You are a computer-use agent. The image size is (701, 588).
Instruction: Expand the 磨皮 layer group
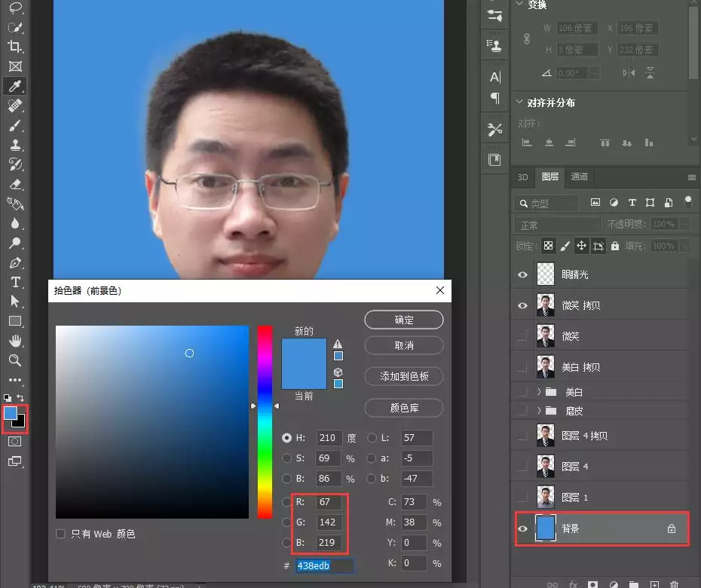click(x=539, y=411)
